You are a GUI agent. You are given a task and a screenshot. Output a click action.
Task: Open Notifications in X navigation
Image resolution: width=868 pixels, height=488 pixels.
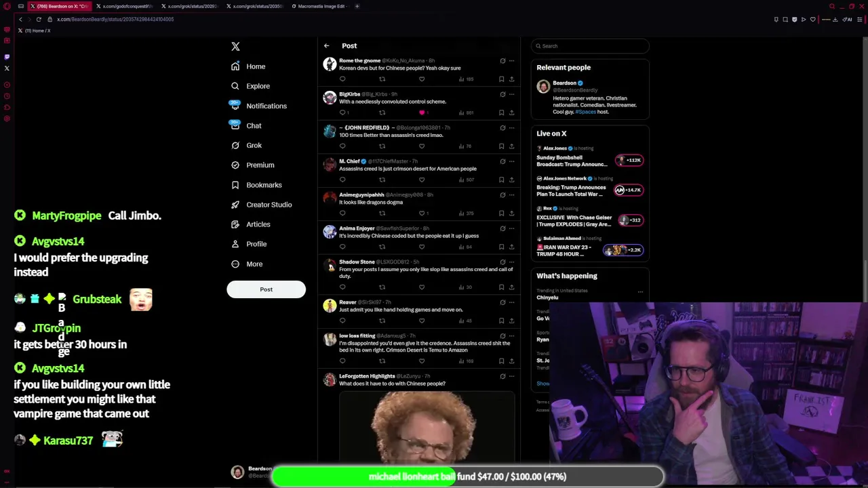coord(258,106)
